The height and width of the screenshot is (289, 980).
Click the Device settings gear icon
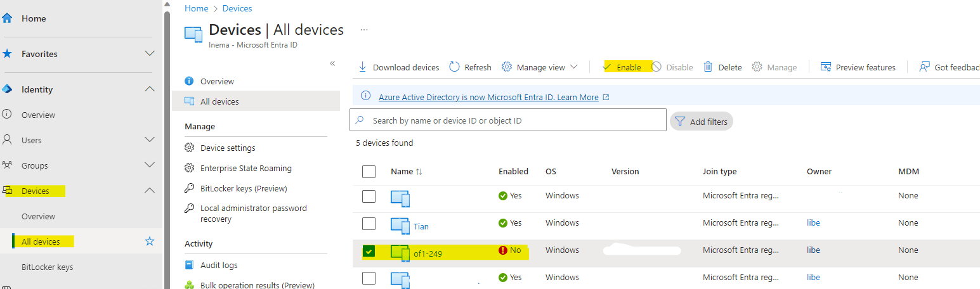189,148
